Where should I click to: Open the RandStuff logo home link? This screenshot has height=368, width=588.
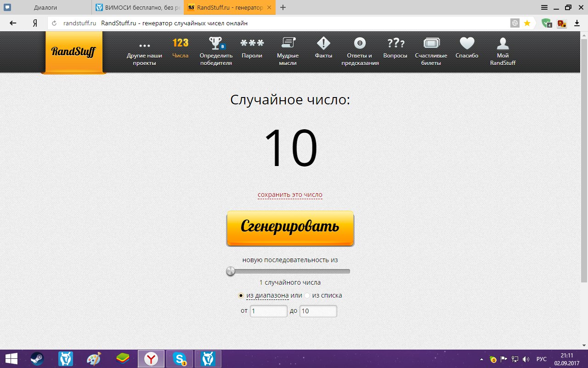click(73, 52)
